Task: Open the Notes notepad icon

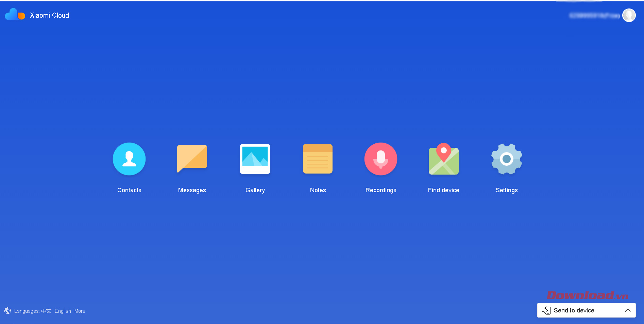Action: (x=318, y=159)
